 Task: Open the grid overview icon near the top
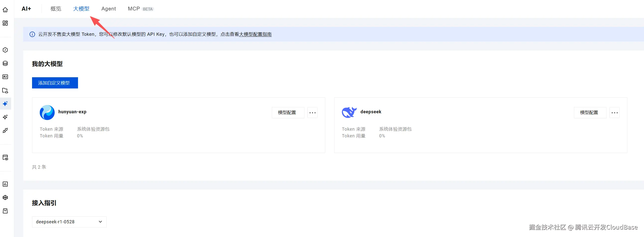pyautogui.click(x=5, y=23)
